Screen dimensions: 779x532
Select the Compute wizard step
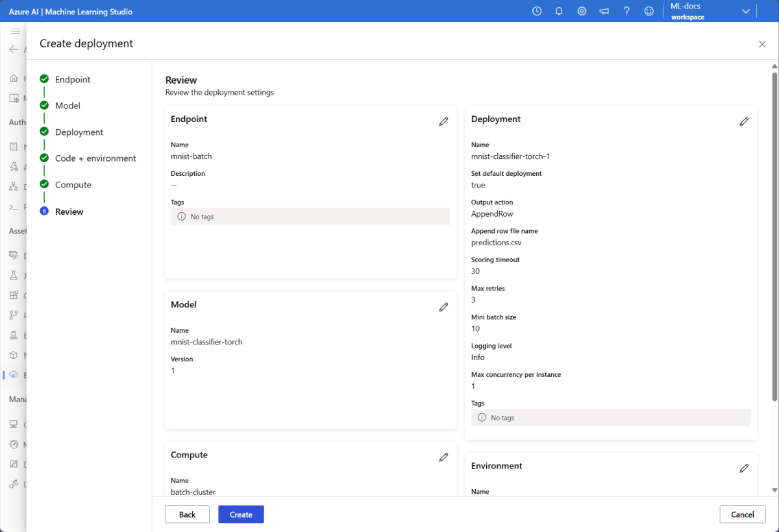coord(73,185)
